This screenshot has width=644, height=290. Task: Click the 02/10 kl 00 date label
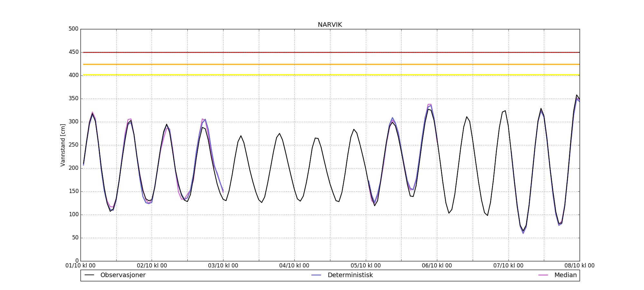tap(152, 266)
